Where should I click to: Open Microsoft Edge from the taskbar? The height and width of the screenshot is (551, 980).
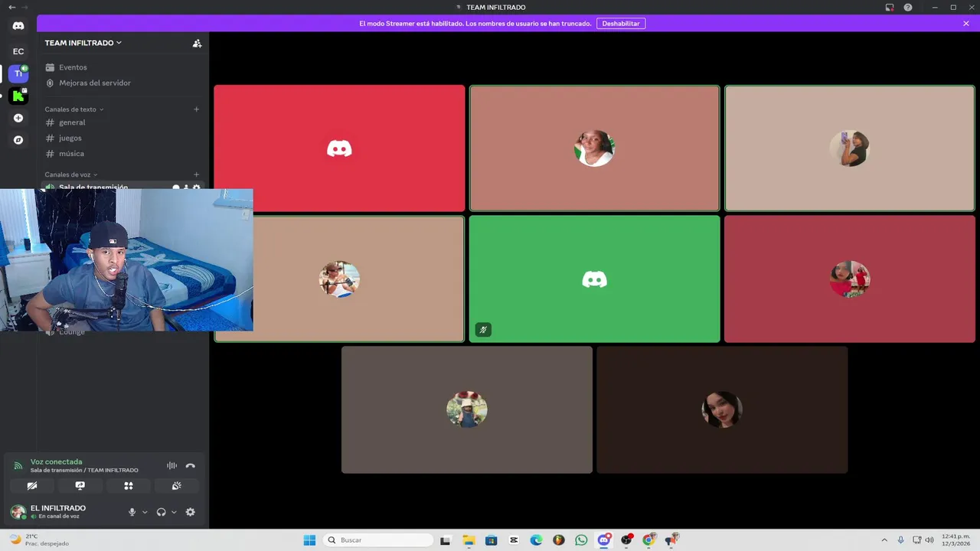click(536, 540)
